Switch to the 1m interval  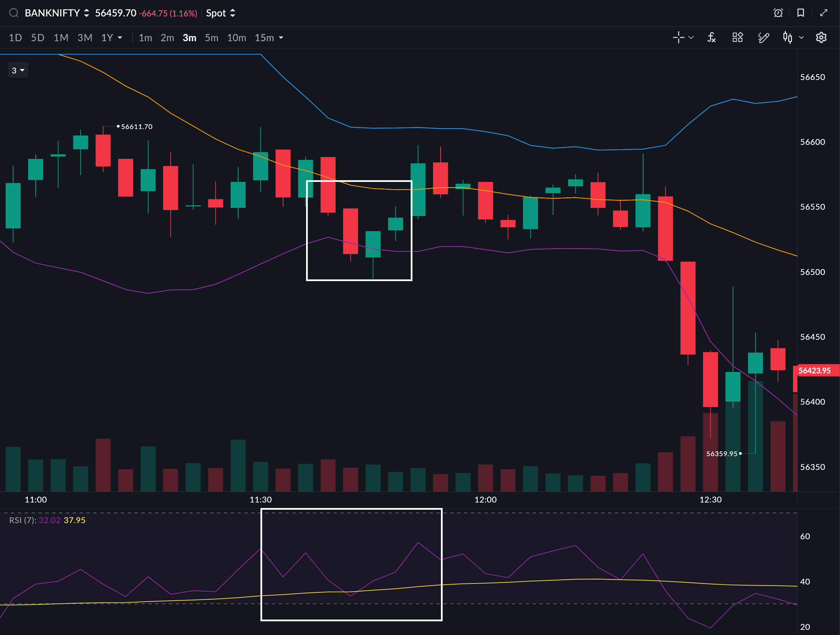click(x=145, y=38)
